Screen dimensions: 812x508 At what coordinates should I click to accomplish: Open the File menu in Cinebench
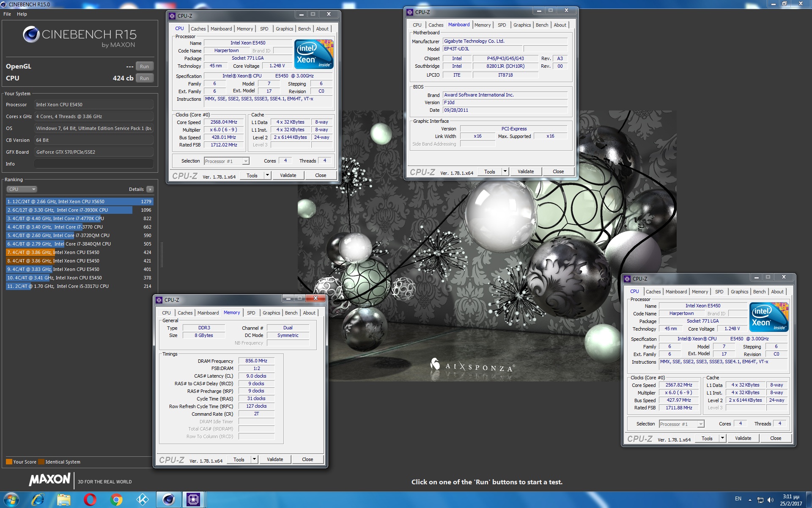tap(7, 14)
